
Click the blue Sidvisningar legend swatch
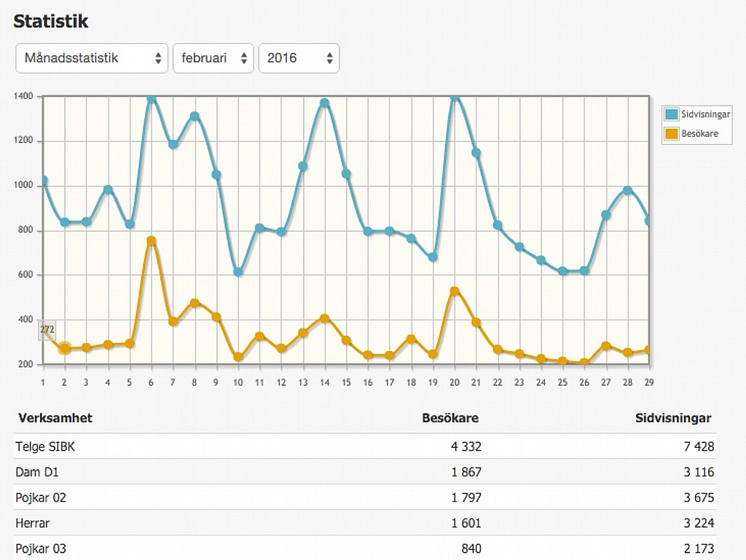(x=671, y=114)
